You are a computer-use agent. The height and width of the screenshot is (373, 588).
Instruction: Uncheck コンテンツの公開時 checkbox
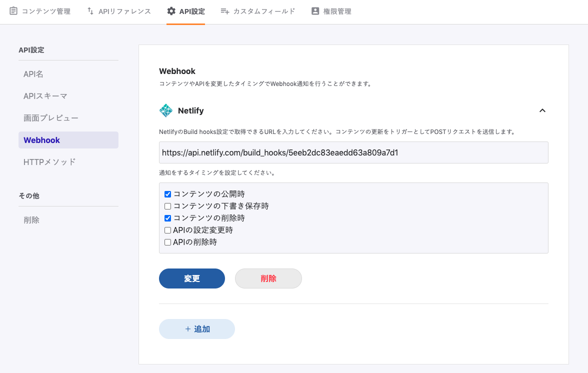[168, 194]
